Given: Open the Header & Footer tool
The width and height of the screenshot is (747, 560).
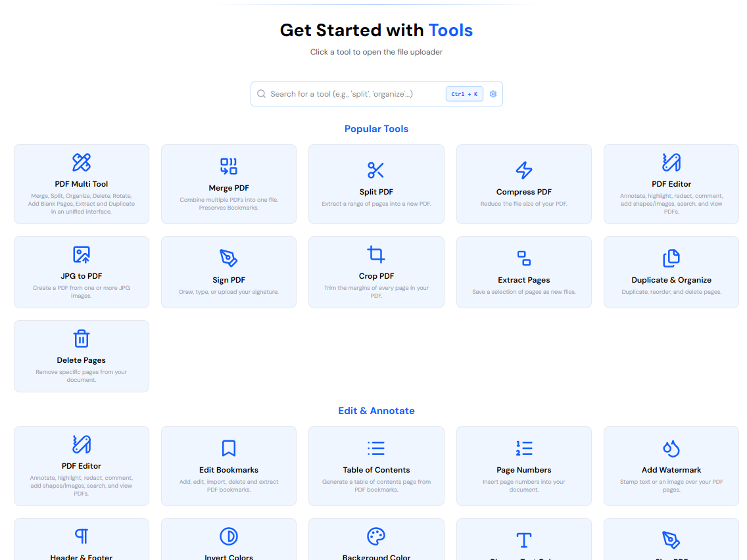Looking at the screenshot, I should 81,542.
